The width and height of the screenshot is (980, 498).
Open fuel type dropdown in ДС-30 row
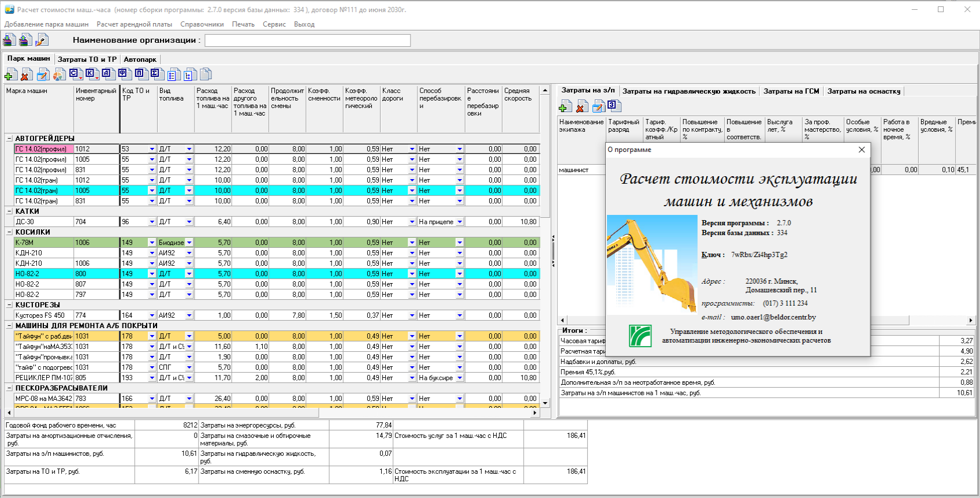click(189, 222)
